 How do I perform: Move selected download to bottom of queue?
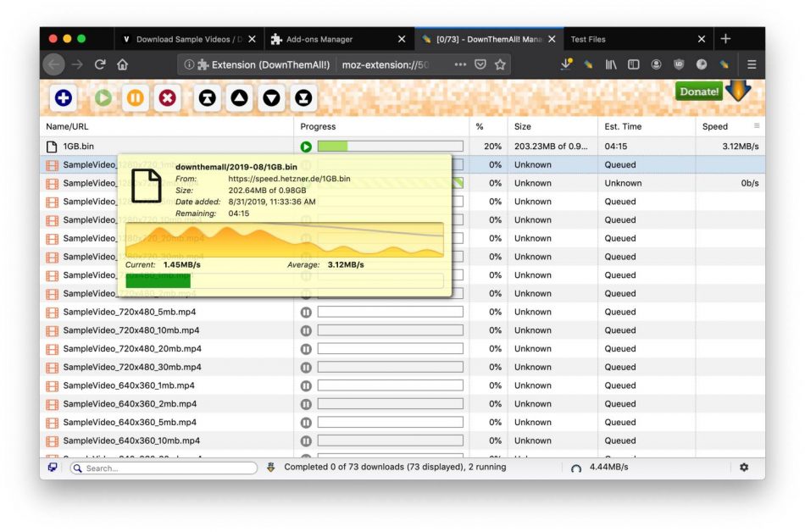tap(303, 98)
